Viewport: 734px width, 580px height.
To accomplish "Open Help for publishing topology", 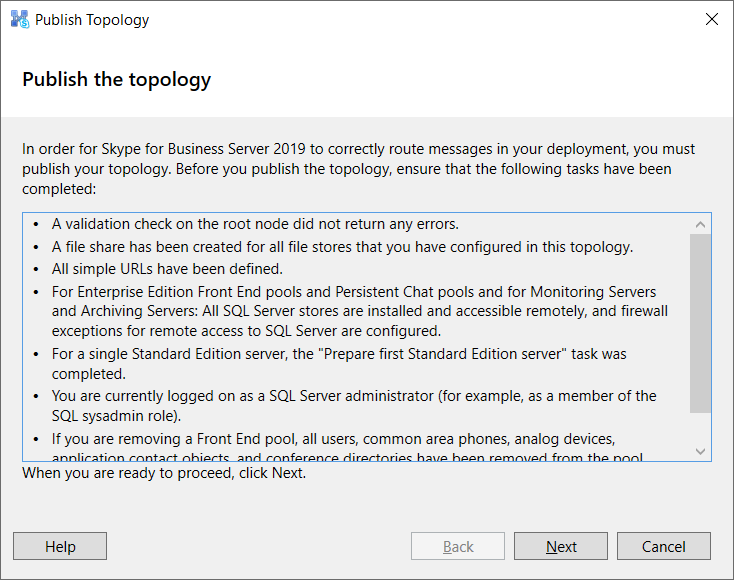I will 60,546.
